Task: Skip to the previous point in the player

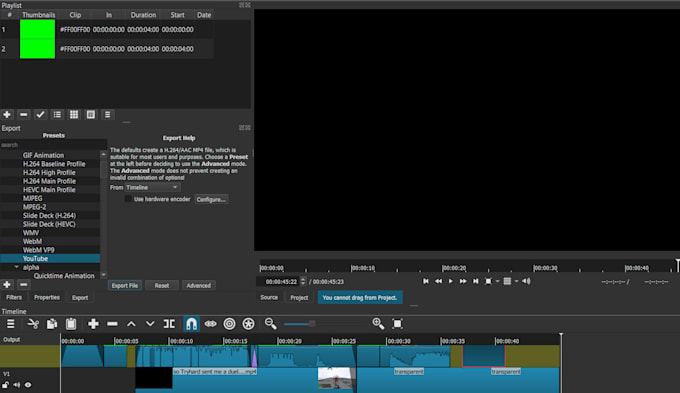Action: [x=426, y=281]
